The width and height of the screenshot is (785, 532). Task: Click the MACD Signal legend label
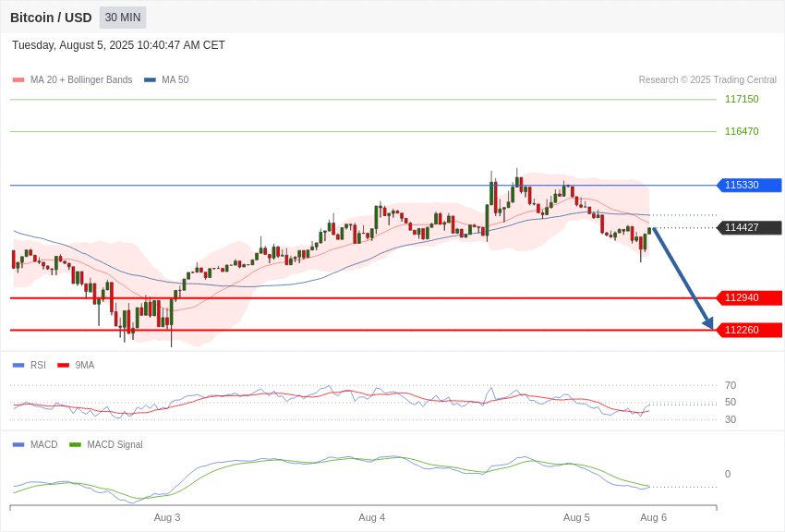pyautogui.click(x=115, y=444)
